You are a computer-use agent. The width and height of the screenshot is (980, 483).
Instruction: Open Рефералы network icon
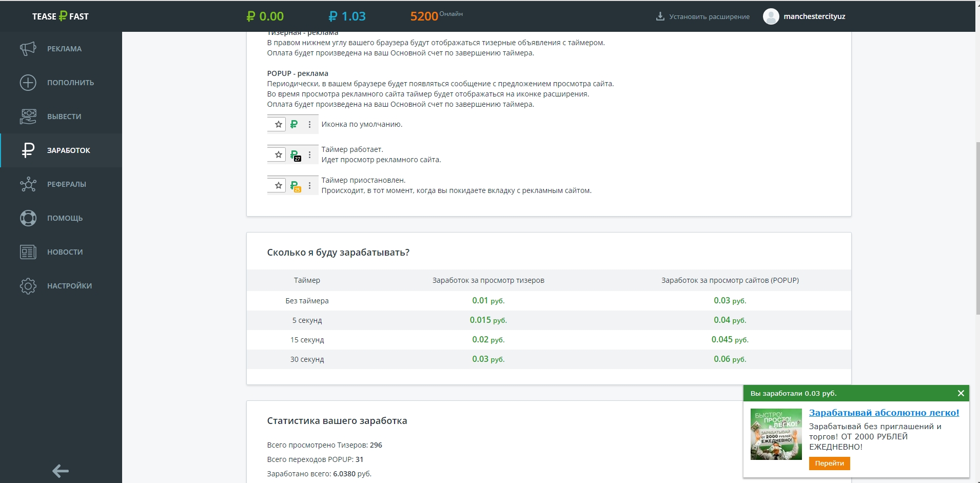pos(28,184)
